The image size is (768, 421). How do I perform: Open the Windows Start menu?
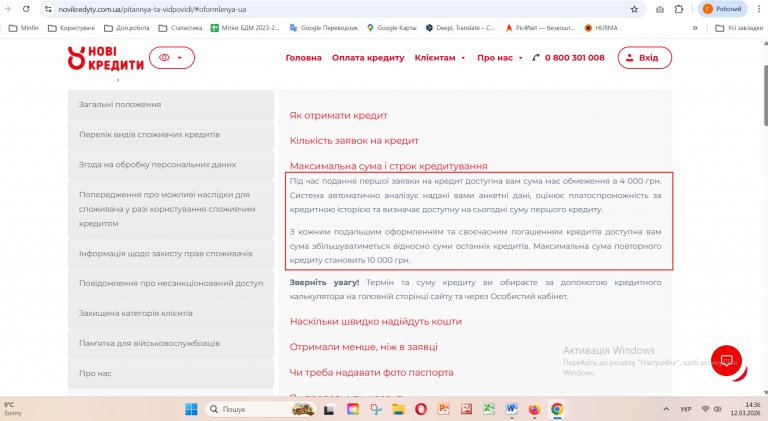tap(191, 409)
